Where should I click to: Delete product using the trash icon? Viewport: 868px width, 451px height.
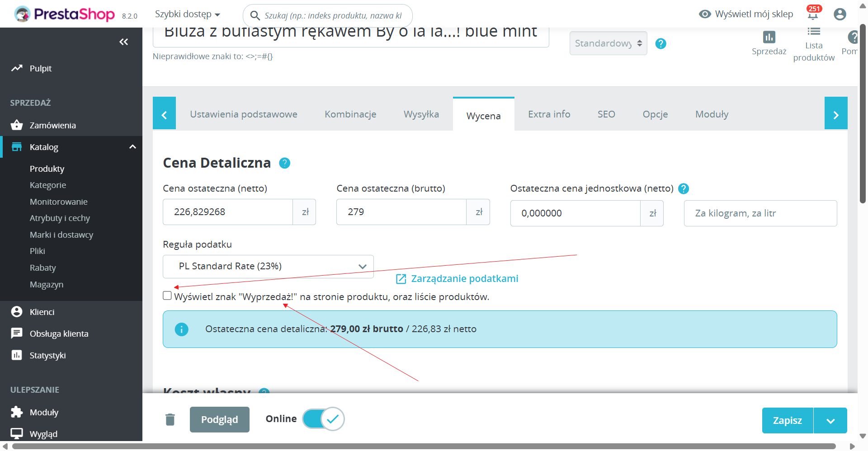(x=170, y=419)
